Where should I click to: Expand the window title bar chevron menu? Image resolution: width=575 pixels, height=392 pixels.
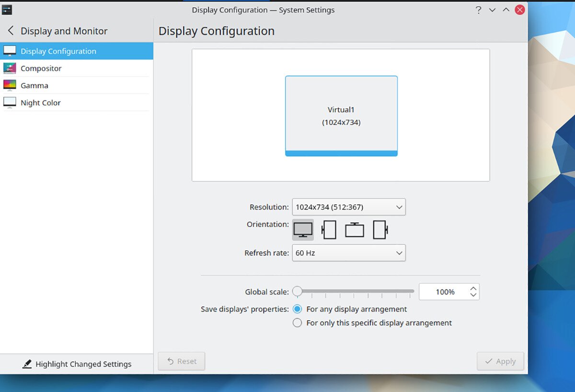[x=492, y=10]
